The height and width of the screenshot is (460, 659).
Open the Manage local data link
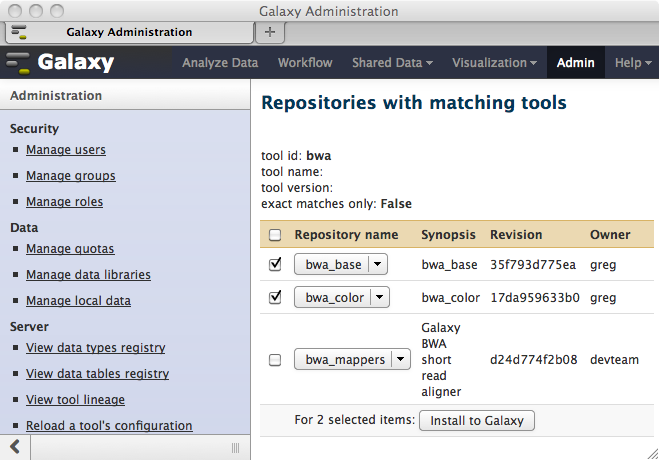tap(78, 301)
